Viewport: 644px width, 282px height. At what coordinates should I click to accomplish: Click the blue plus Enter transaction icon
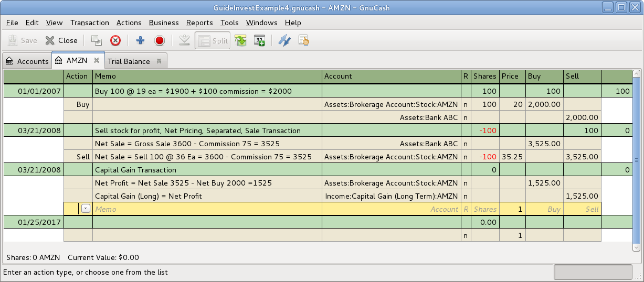click(140, 40)
